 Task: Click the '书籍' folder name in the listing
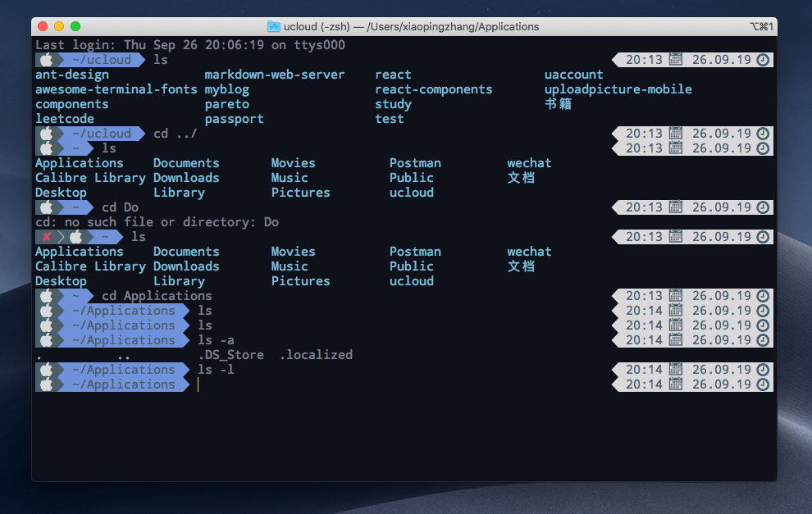click(x=559, y=104)
